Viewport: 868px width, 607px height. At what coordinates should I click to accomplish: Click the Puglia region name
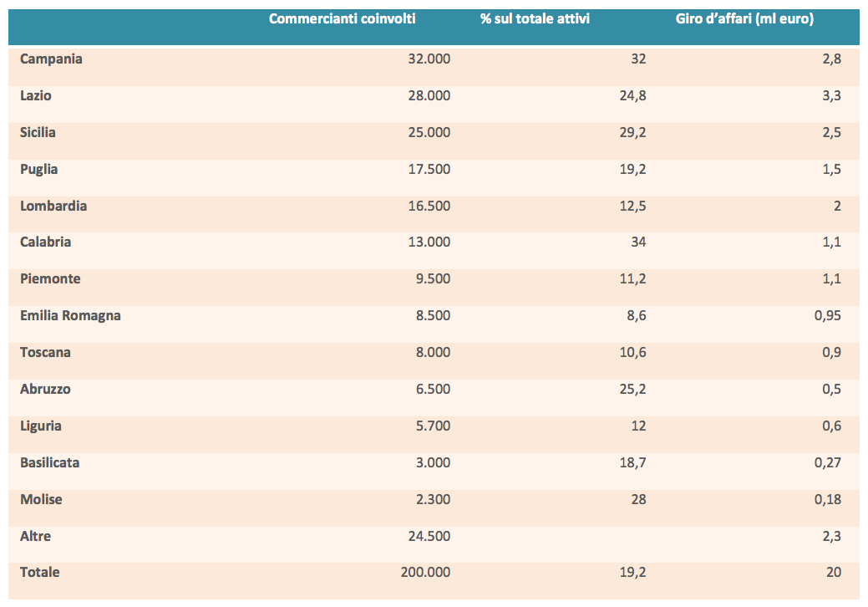(39, 170)
